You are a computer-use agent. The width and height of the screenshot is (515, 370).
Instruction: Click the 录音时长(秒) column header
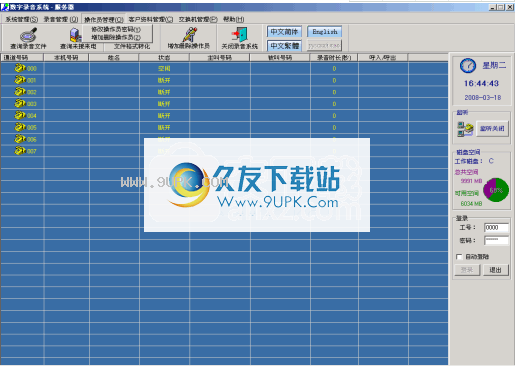pyautogui.click(x=334, y=58)
